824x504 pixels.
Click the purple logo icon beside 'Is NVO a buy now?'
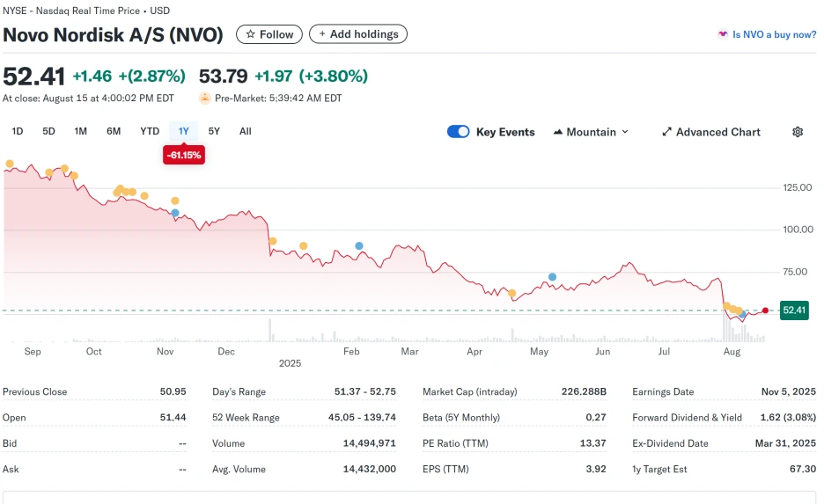(723, 34)
